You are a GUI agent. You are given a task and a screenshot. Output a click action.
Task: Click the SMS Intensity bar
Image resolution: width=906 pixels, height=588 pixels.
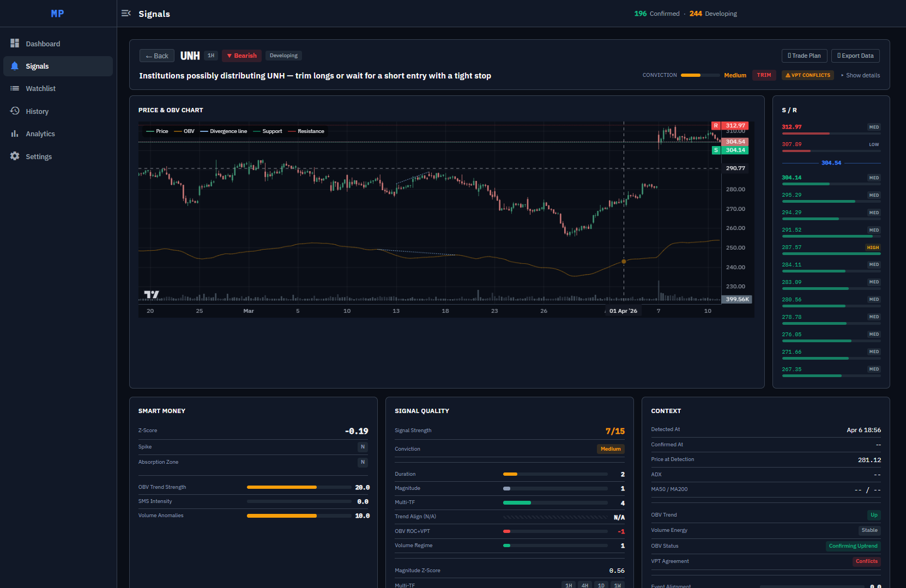click(x=299, y=501)
